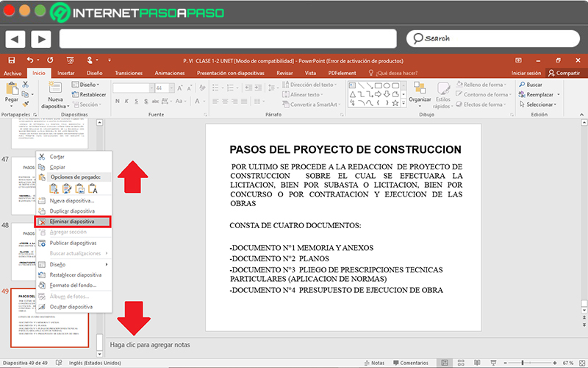Viewport: 588px width, 368px height.
Task: Click the 'Haga clic para agregar notas' area
Action: (x=149, y=344)
